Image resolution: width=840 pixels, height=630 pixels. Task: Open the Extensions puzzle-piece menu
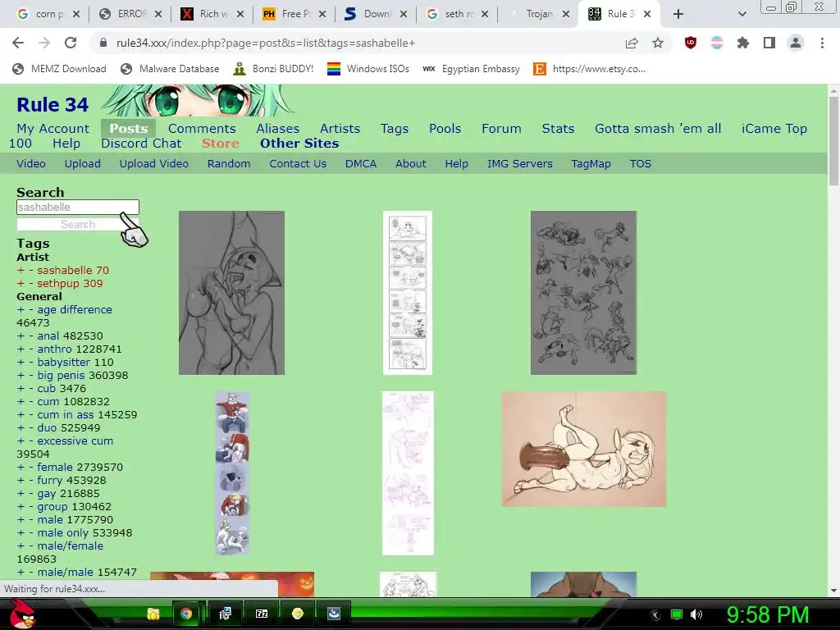tap(742, 43)
